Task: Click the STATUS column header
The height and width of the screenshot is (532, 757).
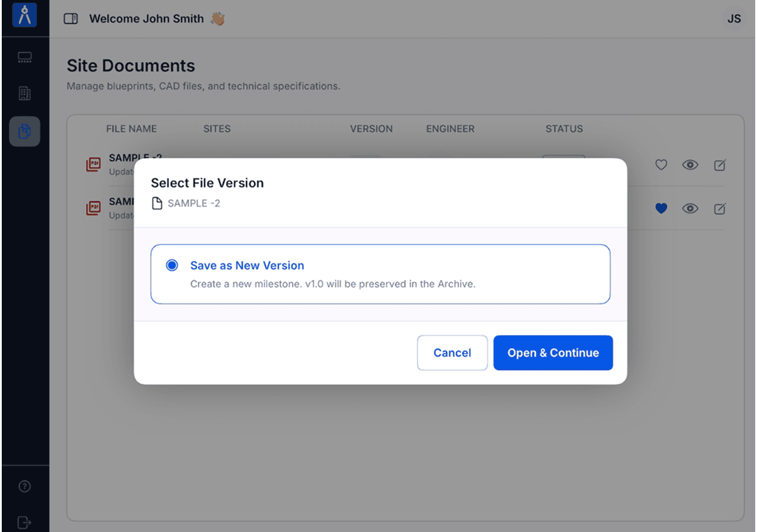Action: 564,129
